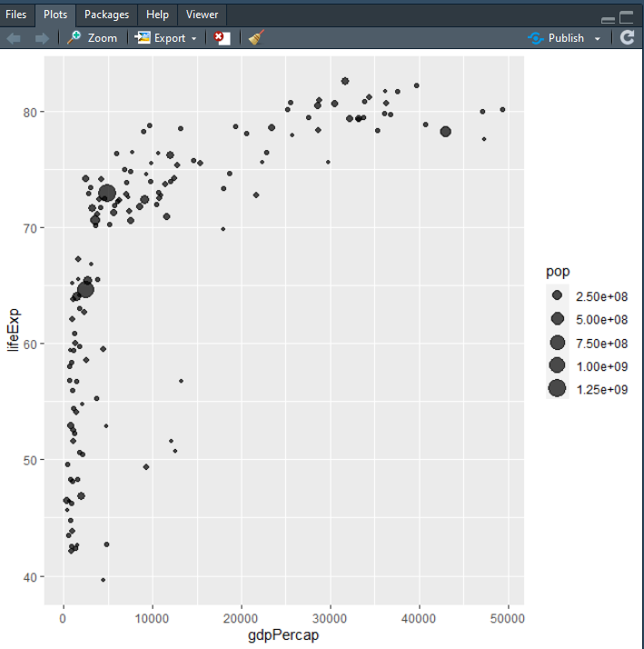The image size is (644, 649).
Task: Click the y-axis tick label 80
Action: point(30,113)
